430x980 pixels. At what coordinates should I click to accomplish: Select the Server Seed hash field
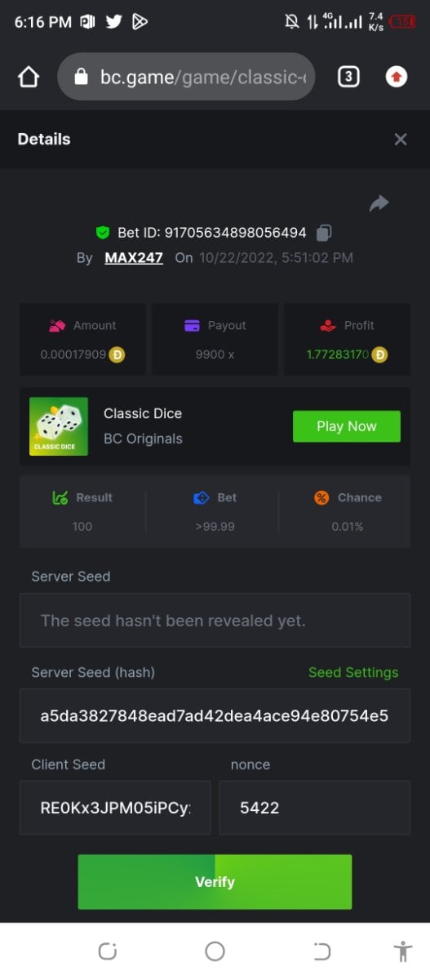coord(215,716)
